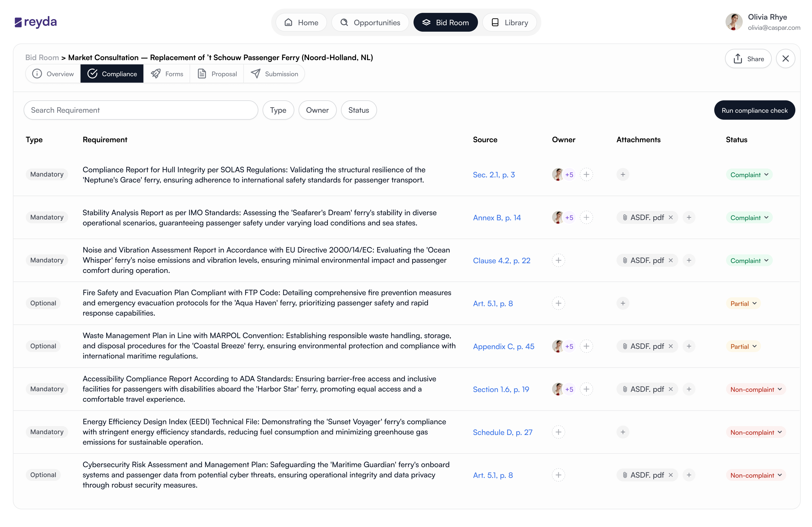
Task: Click the reyda logo
Action: tap(35, 22)
